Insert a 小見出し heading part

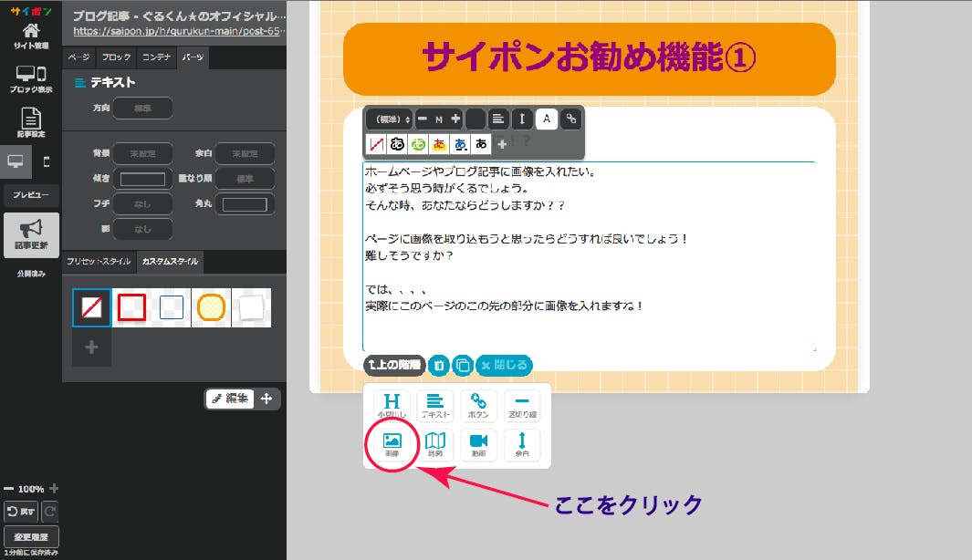point(392,406)
